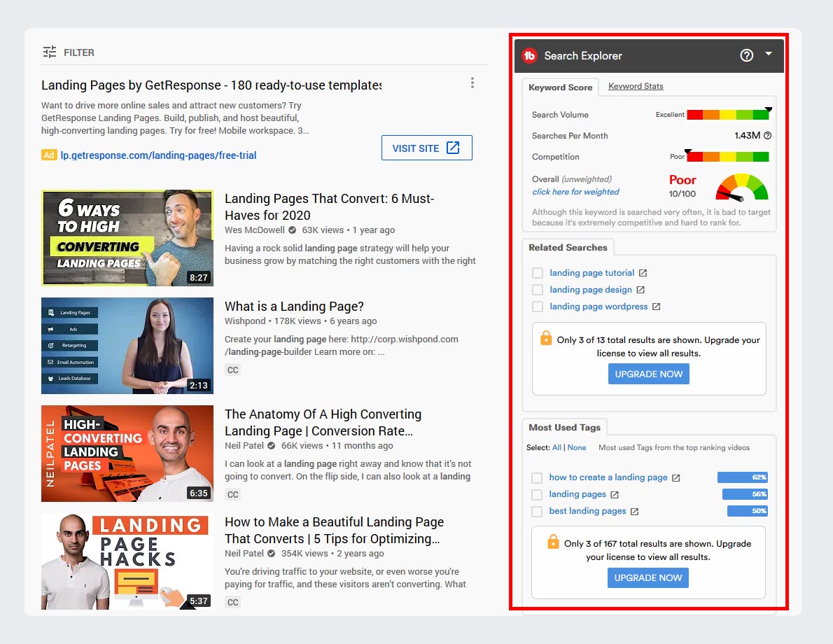Check the landing page wordpress checkbox
The height and width of the screenshot is (644, 833).
pyautogui.click(x=538, y=307)
